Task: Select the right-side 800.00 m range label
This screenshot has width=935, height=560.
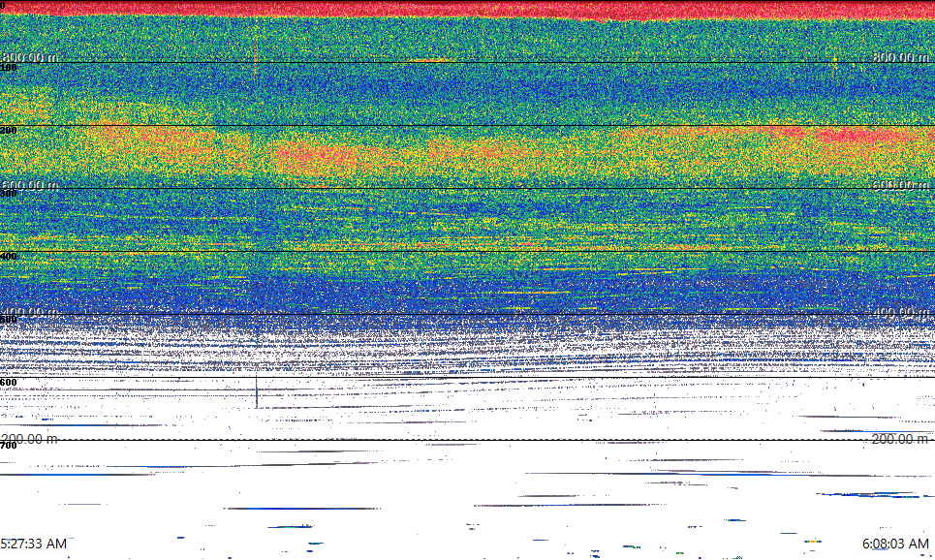Action: [900, 57]
